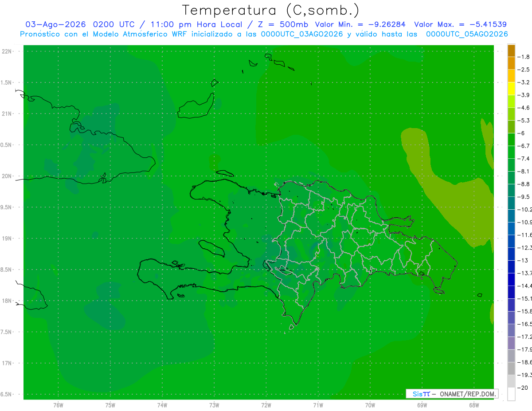The height and width of the screenshot is (411, 532).
Task: Click the 0000UTC_03AGO2026 initialization timestamp
Action: [302, 34]
